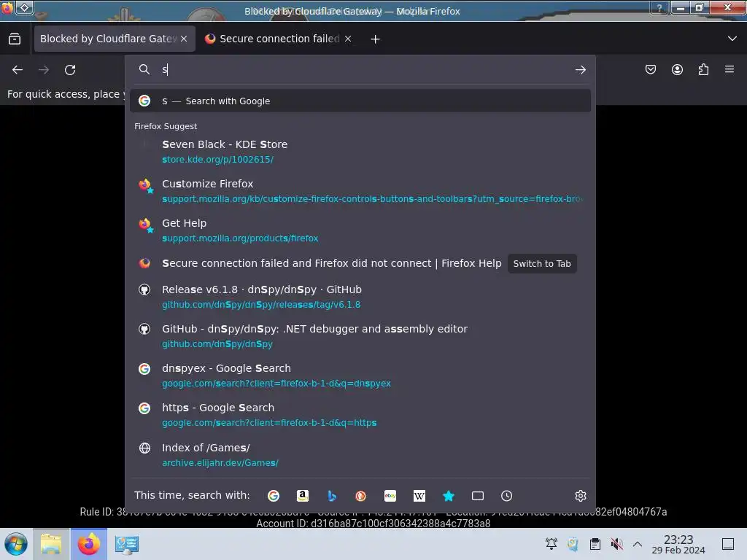The image size is (747, 560).
Task: Open search settings gear icon
Action: tap(580, 496)
